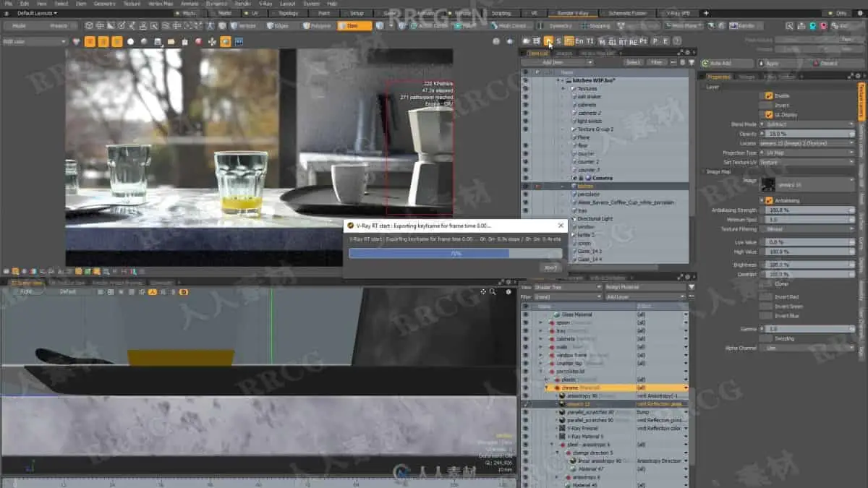Open the Blend Mode dropdown

pyautogui.click(x=807, y=124)
